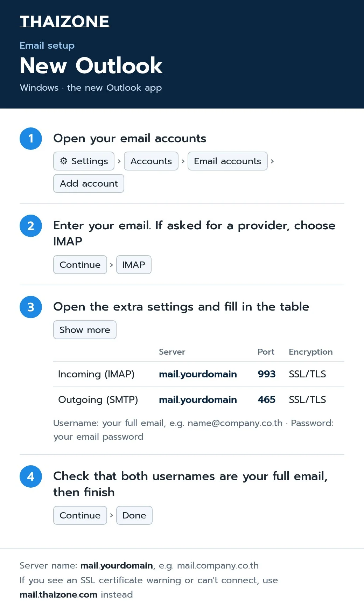Click the Continue chip in step 2
Image resolution: width=364 pixels, height=613 pixels.
(x=80, y=265)
